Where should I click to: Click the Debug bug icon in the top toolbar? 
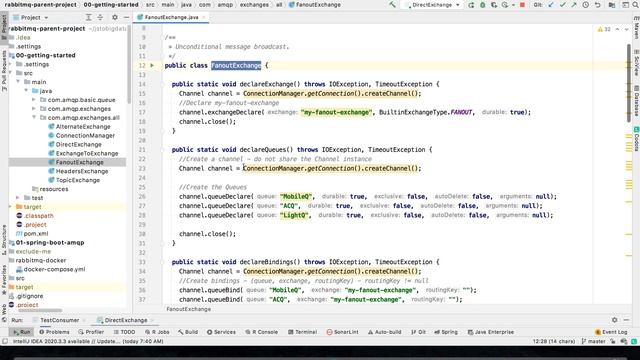pos(482,5)
